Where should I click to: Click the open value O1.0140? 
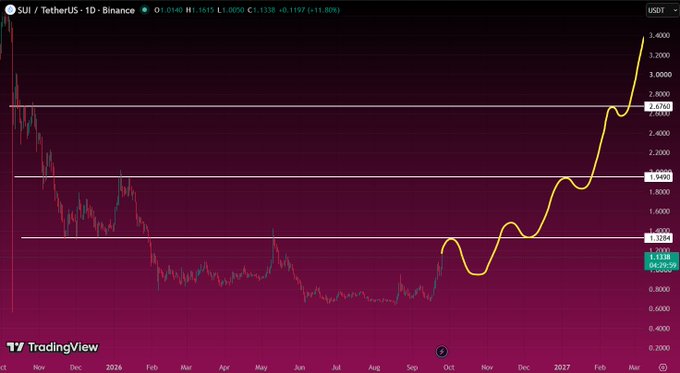pos(168,10)
